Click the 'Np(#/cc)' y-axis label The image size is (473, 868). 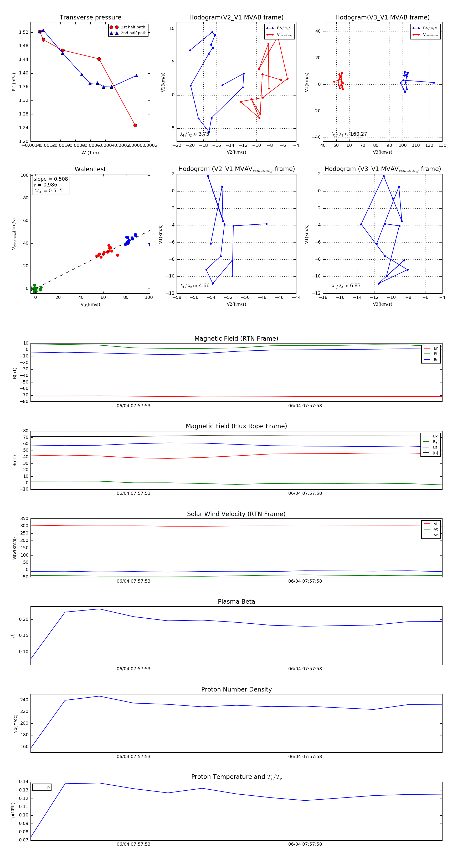[15, 724]
